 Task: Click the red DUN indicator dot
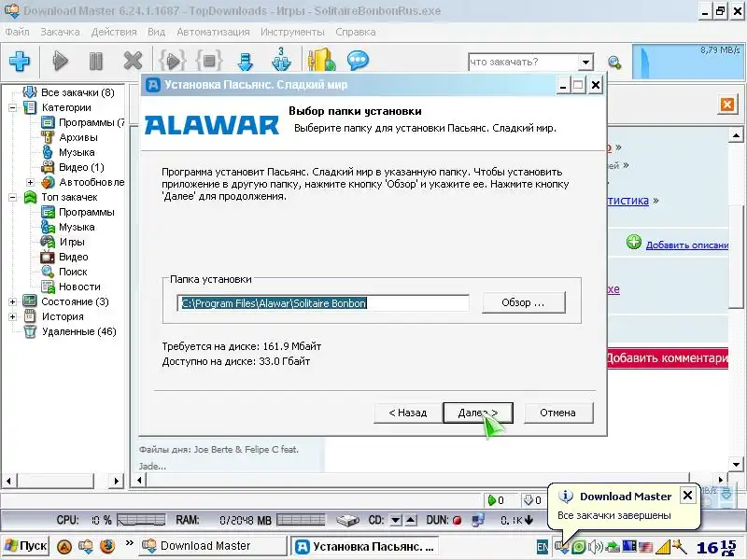pos(457,521)
